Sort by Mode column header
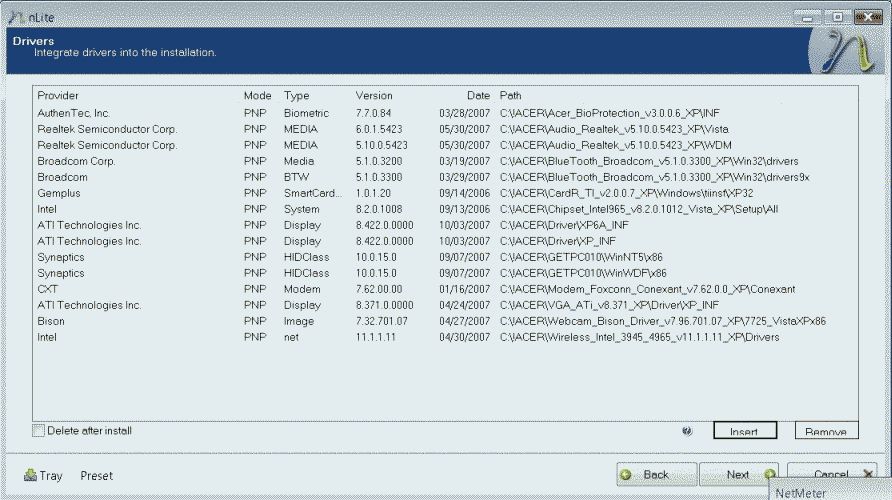Viewport: 892px width, 500px height. (x=257, y=96)
